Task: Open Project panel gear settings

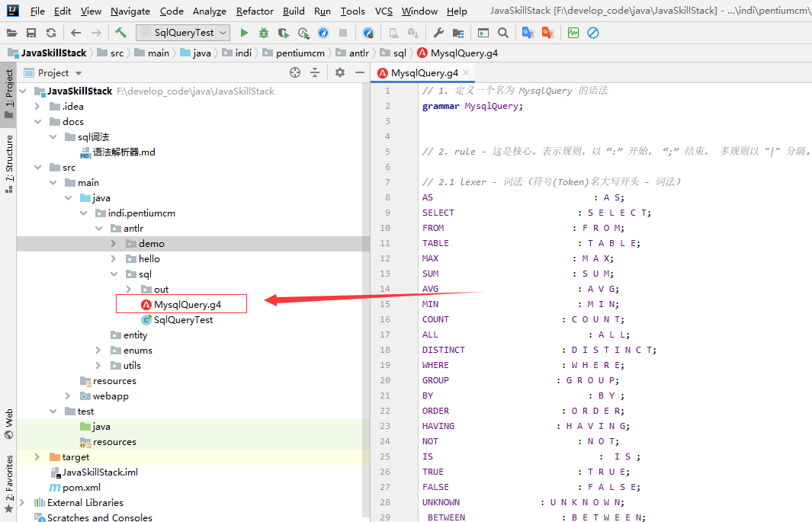Action: (340, 73)
